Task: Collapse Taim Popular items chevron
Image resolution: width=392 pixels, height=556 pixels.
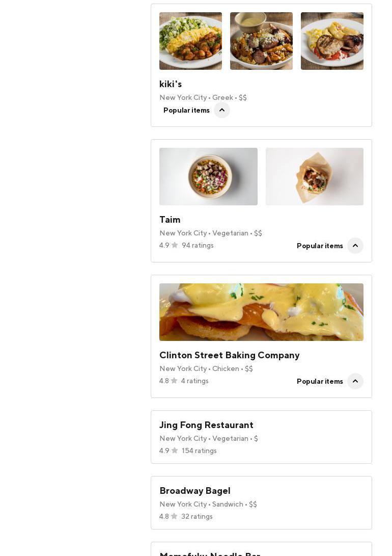Action: click(355, 246)
